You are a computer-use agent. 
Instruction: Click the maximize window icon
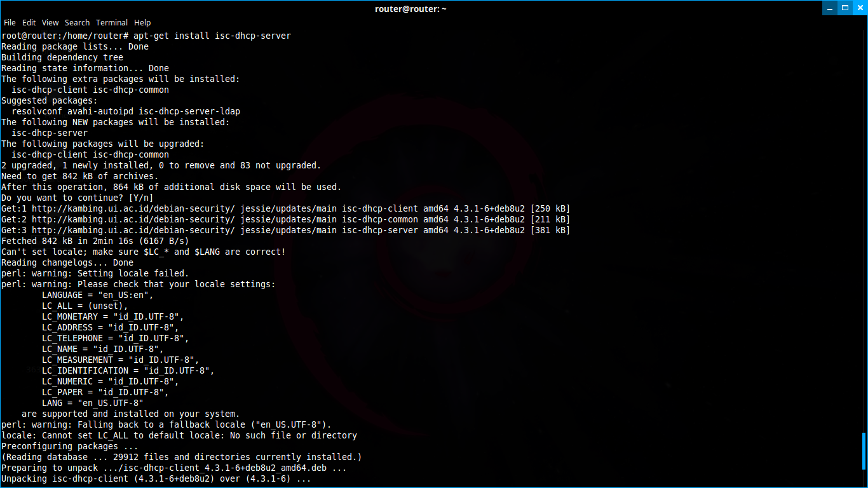coord(845,8)
